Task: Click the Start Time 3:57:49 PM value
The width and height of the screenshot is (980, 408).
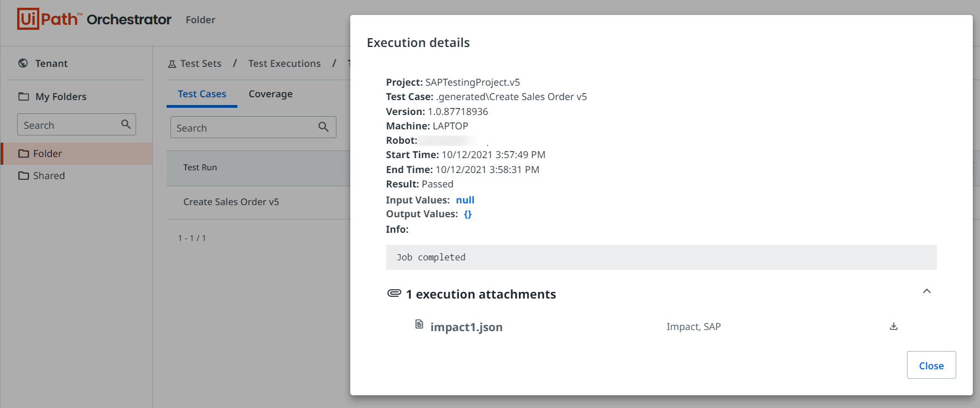Action: pyautogui.click(x=494, y=155)
